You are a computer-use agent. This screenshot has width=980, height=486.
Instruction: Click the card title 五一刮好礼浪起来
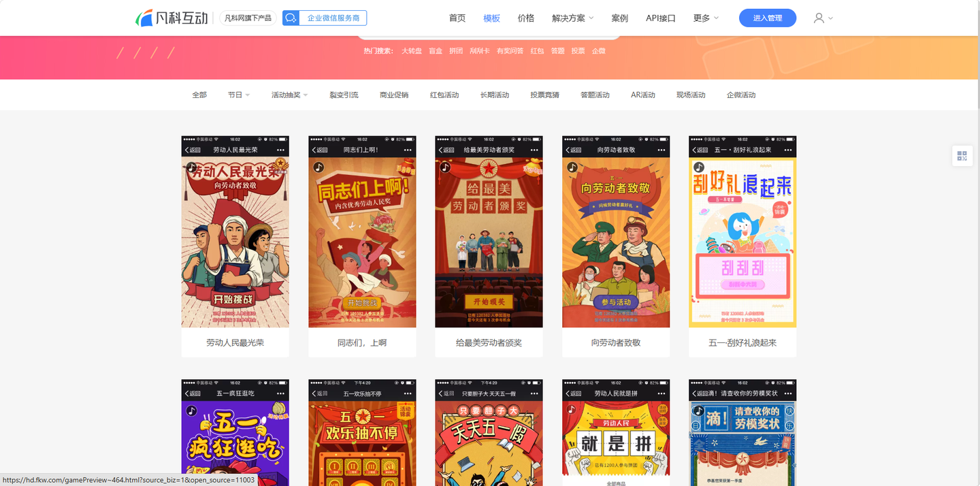coord(742,342)
